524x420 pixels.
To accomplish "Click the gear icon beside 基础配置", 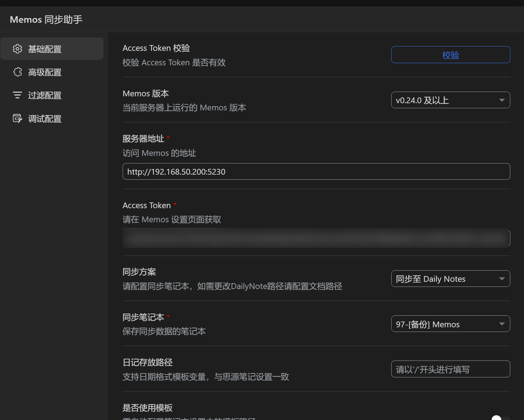I will click(x=17, y=49).
